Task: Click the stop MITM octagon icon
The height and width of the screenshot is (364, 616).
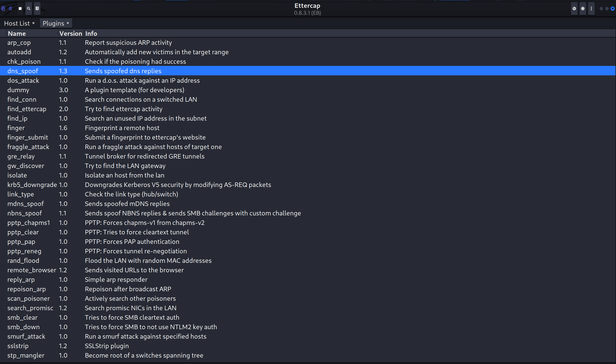Action: (583, 8)
